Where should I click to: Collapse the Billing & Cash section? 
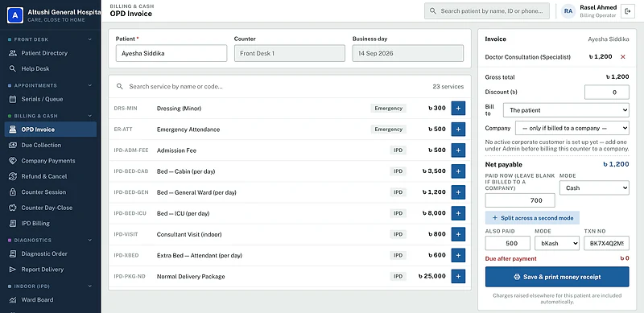(x=90, y=116)
